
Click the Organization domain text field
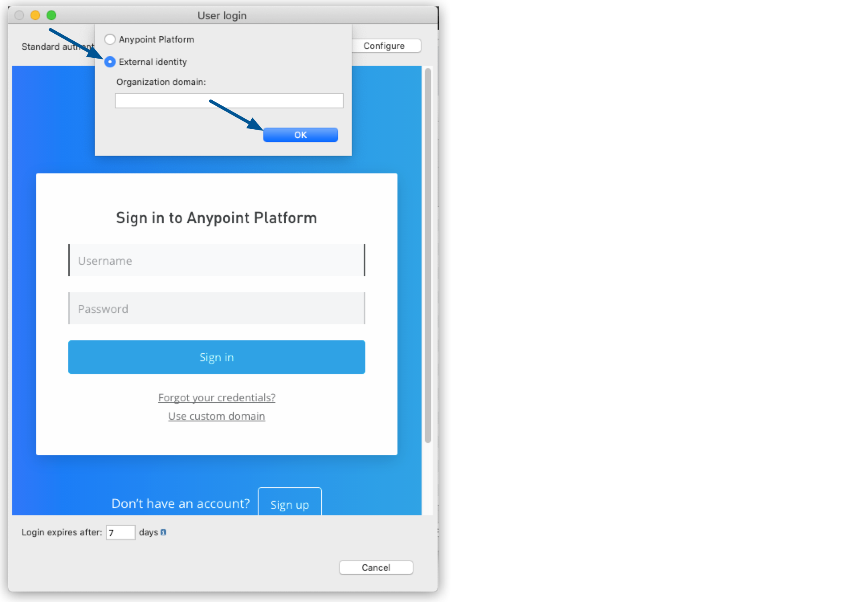pyautogui.click(x=229, y=100)
